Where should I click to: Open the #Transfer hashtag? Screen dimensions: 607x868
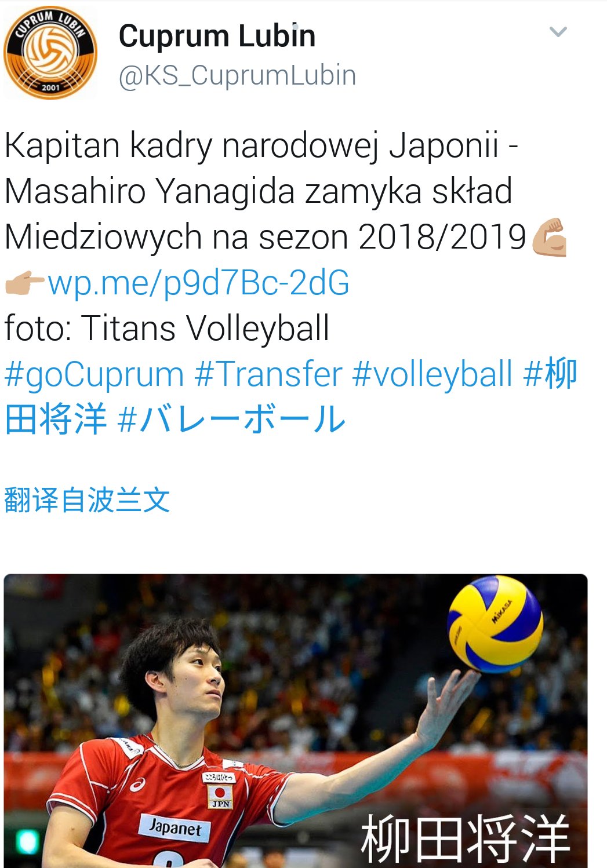point(268,374)
